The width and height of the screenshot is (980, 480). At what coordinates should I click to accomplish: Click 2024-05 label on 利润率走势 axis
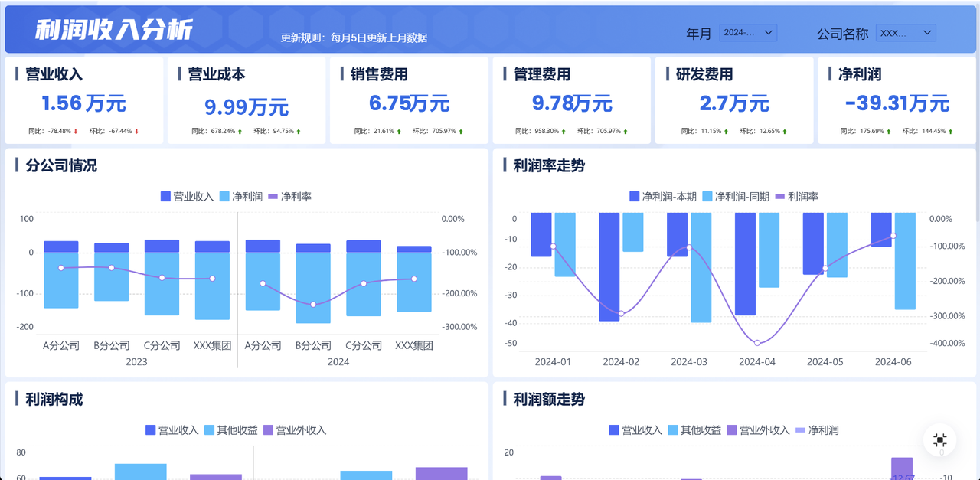click(x=825, y=361)
